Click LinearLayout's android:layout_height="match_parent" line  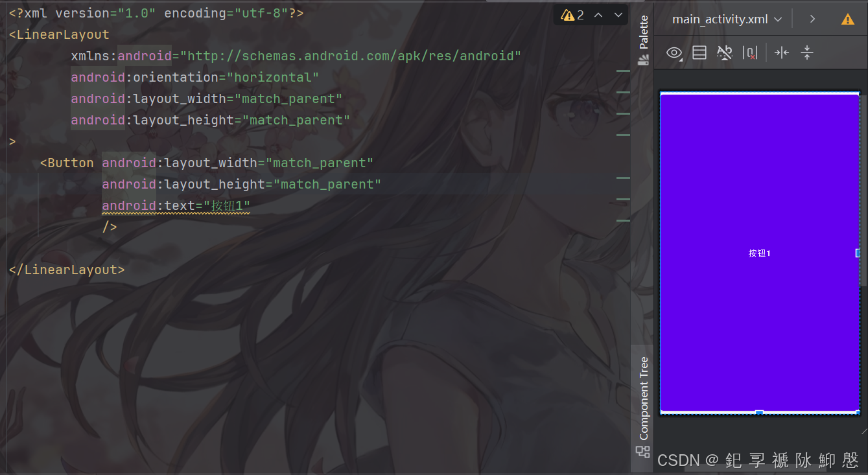[x=211, y=120]
